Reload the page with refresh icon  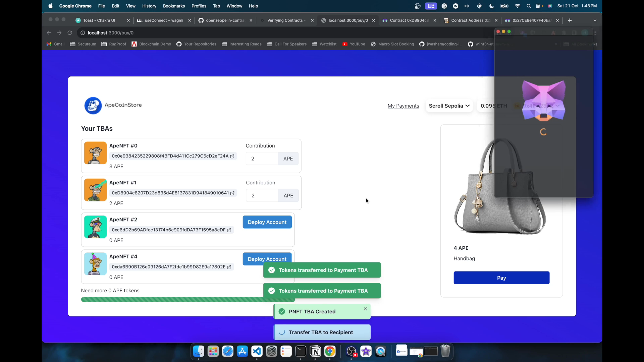[70, 33]
